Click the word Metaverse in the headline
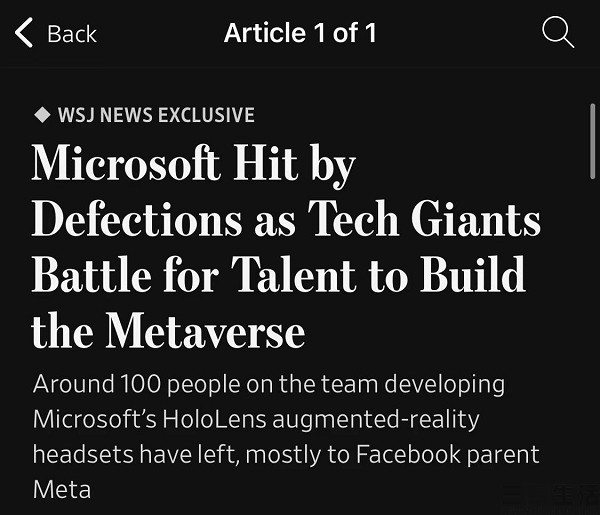This screenshot has width=600, height=515. point(205,330)
